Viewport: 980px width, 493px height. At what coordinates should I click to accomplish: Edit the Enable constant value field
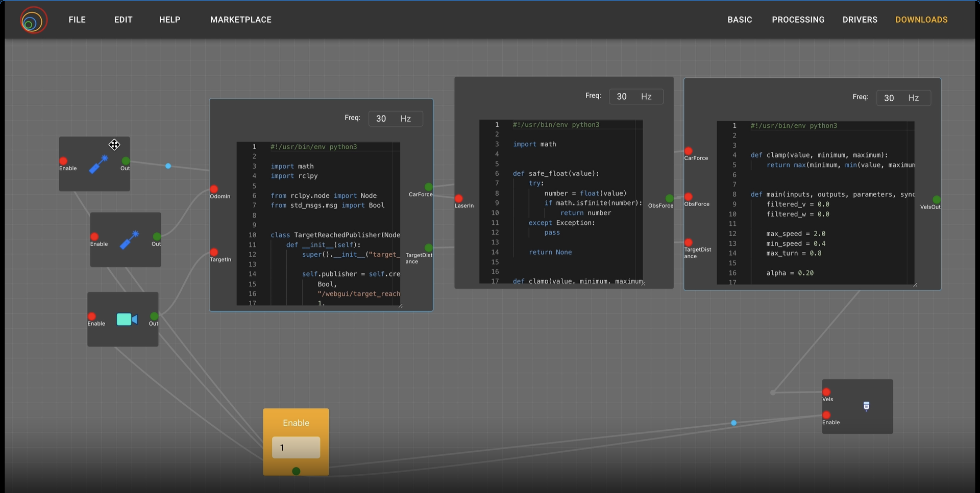coord(296,447)
